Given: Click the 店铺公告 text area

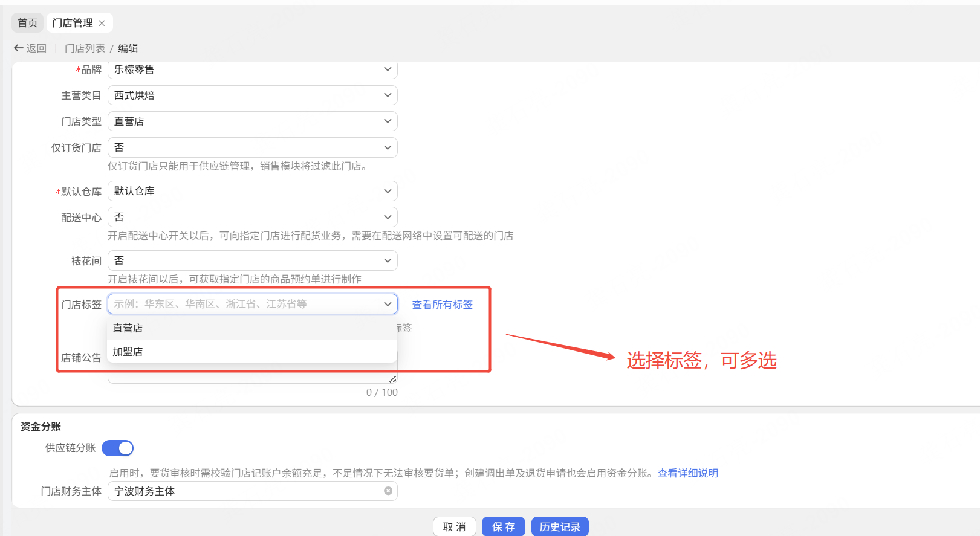Looking at the screenshot, I should [x=253, y=373].
